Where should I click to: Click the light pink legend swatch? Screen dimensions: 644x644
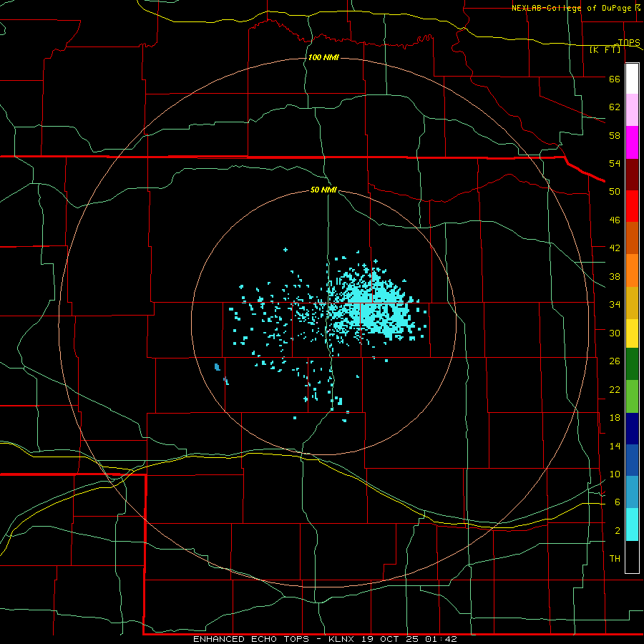click(632, 109)
